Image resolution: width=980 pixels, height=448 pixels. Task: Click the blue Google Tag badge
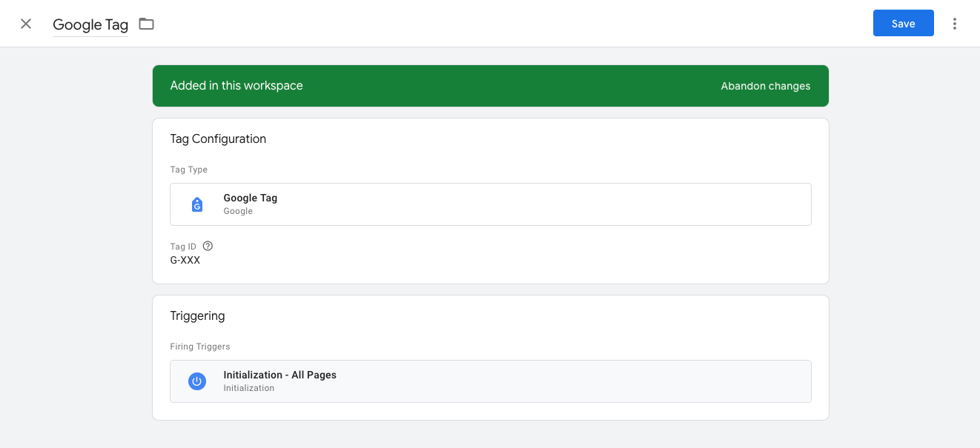tap(196, 204)
